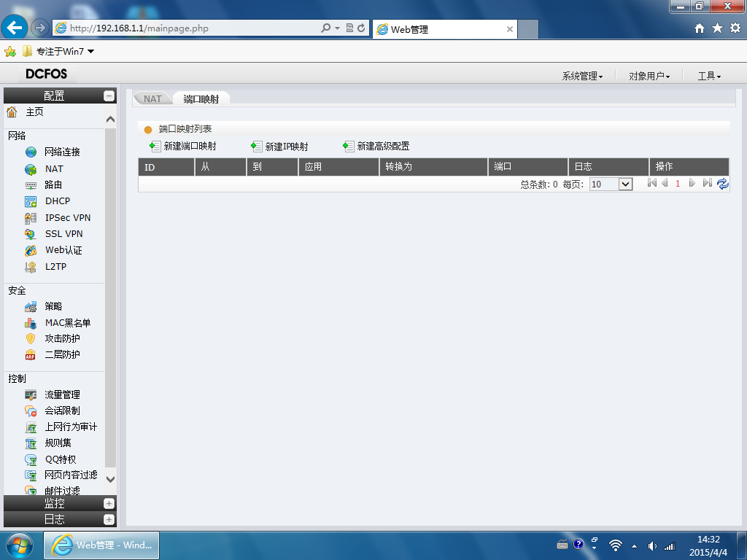Click the 策略 policy icon
Image resolution: width=747 pixels, height=560 pixels.
click(x=31, y=307)
